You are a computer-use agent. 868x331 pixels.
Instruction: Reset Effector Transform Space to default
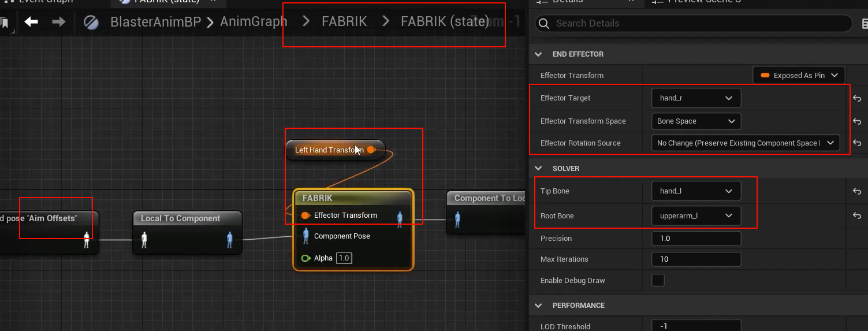pyautogui.click(x=857, y=121)
